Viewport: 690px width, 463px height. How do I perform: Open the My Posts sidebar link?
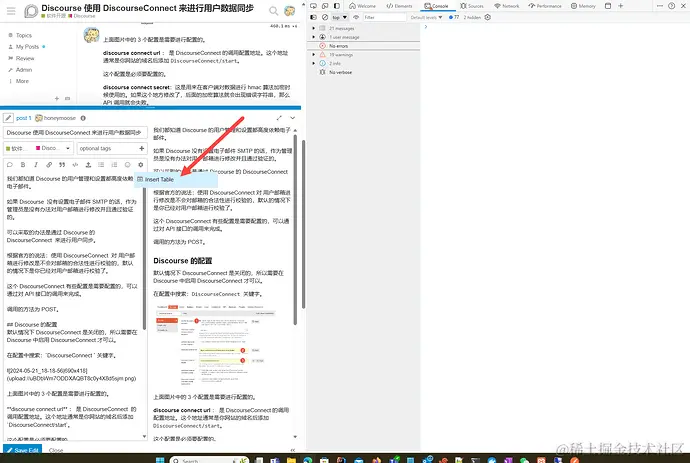tap(27, 47)
